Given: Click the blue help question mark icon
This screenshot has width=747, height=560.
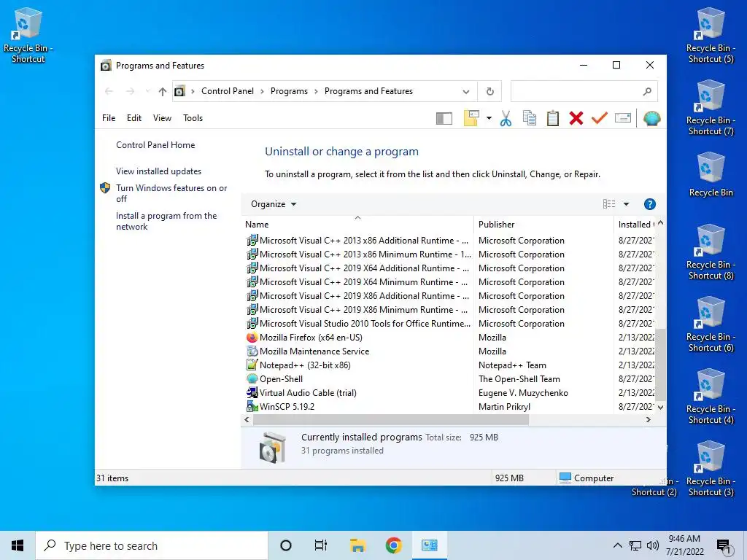Looking at the screenshot, I should click(x=649, y=204).
